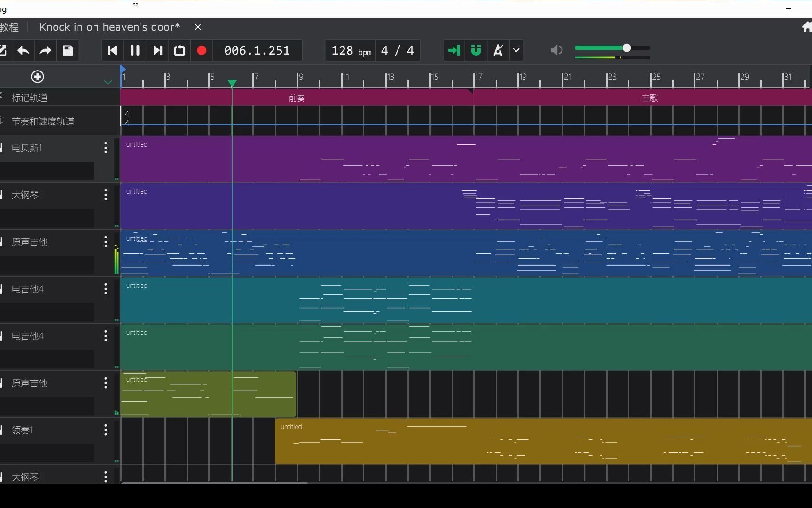Select the golden 领奏1 clip

tap(543, 441)
